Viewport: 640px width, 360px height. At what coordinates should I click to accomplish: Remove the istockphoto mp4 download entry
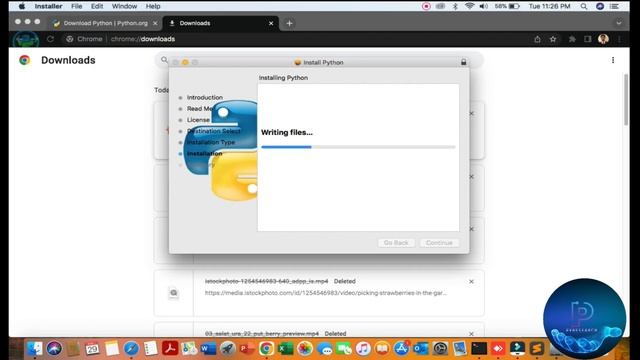[471, 282]
